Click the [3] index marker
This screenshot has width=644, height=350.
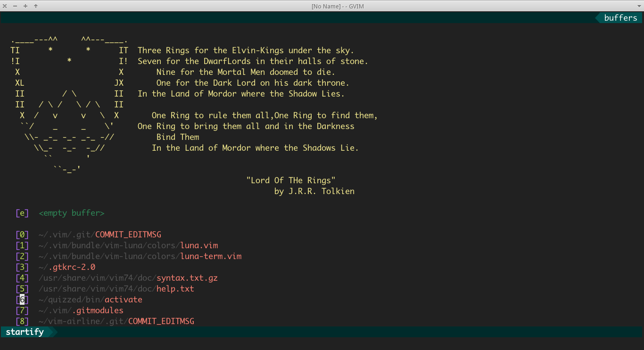click(22, 267)
